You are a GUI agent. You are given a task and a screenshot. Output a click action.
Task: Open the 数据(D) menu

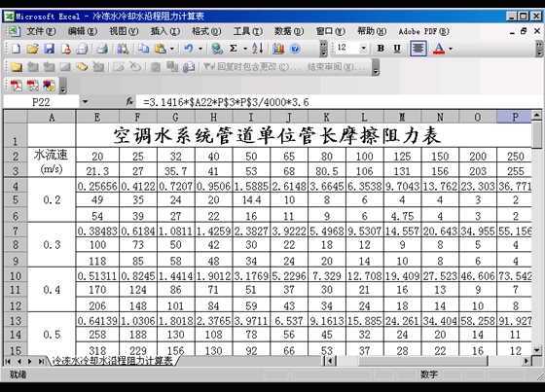289,32
